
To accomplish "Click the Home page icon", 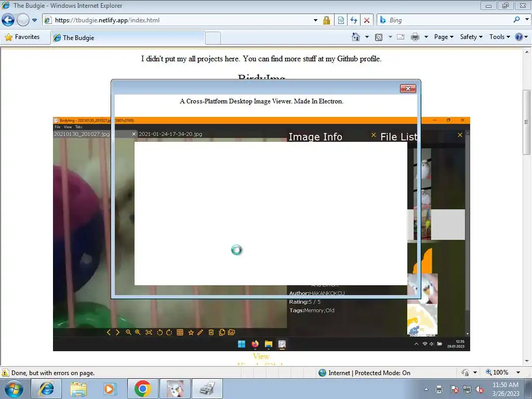I will pos(355,37).
